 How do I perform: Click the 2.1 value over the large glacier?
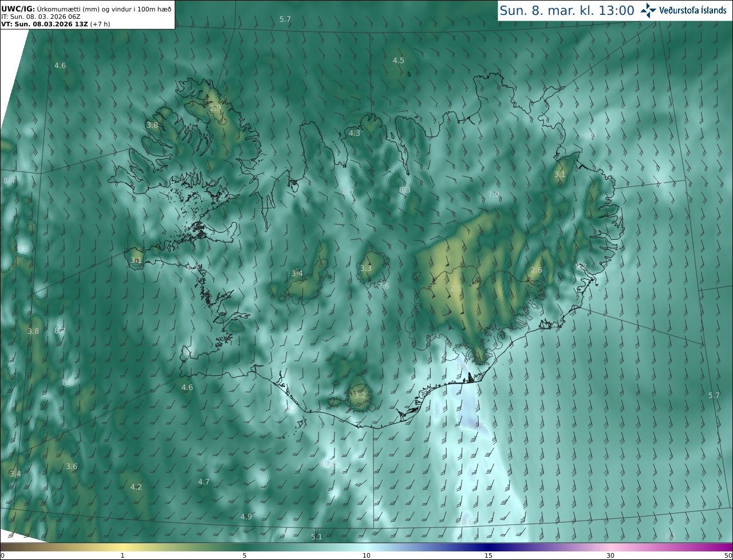click(456, 288)
